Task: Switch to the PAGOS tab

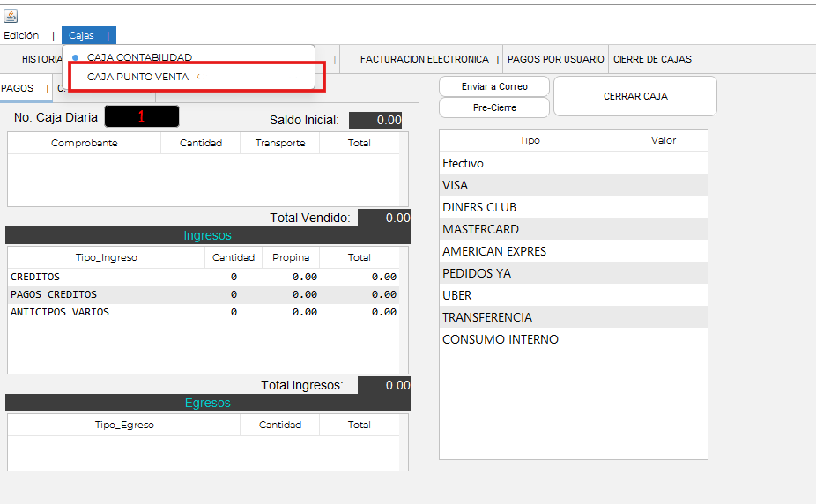Action: (x=18, y=88)
